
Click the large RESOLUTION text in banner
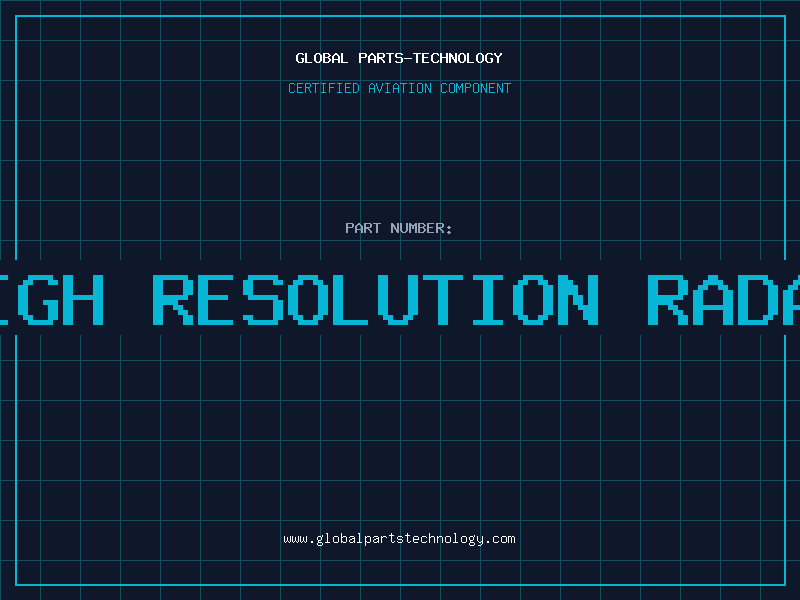pos(376,300)
